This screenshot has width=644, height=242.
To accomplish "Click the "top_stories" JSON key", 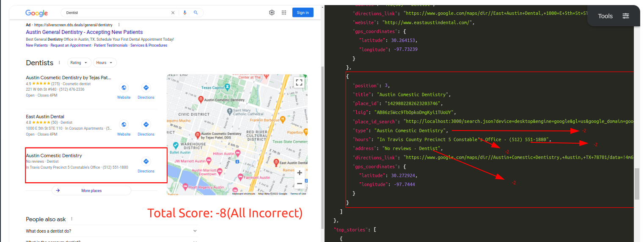I will (x=351, y=229).
